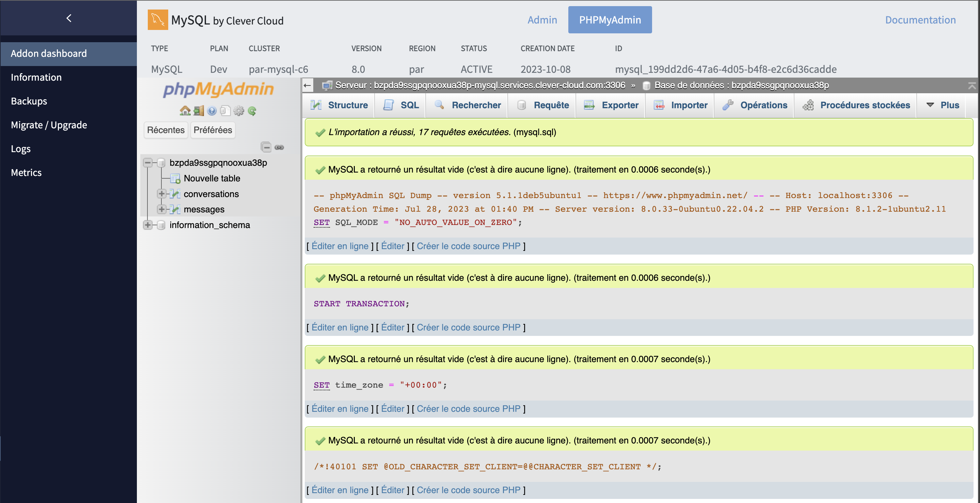Open the Documentation link

pos(920,20)
